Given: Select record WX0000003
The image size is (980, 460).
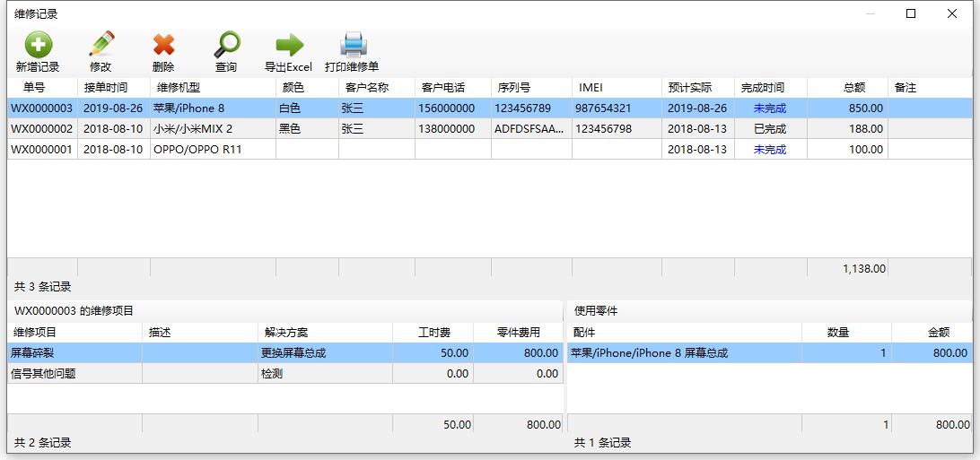Looking at the screenshot, I should click(x=490, y=108).
